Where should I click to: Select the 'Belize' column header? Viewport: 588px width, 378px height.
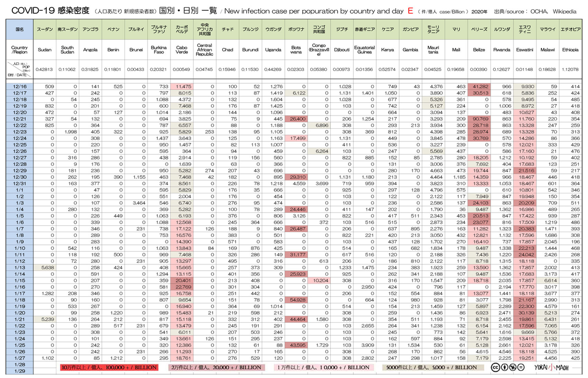coord(479,50)
